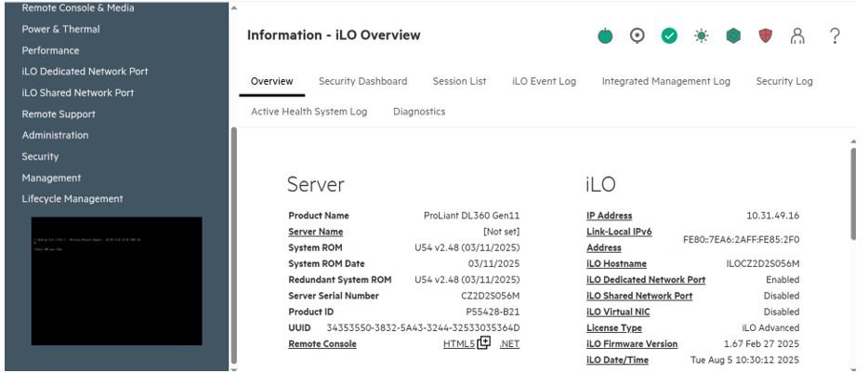Select Lifecycle Management in sidebar
The image size is (868, 373).
tap(72, 199)
